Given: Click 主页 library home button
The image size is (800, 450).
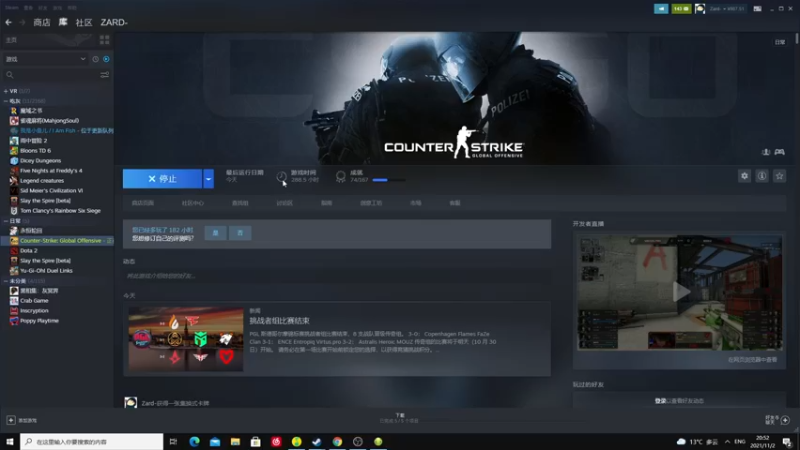Looking at the screenshot, I should click(11, 40).
